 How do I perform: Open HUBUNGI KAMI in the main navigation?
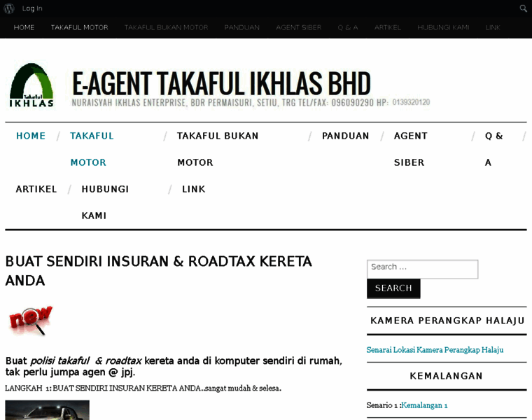pos(105,202)
